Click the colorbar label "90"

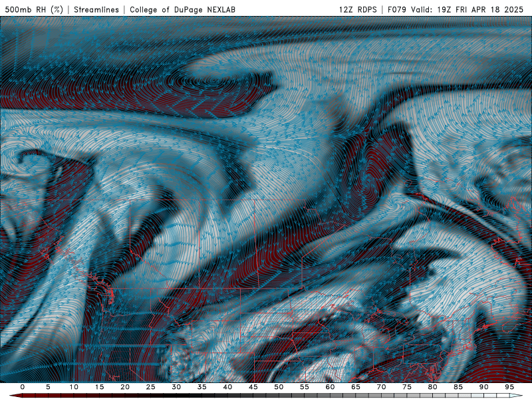484,387
